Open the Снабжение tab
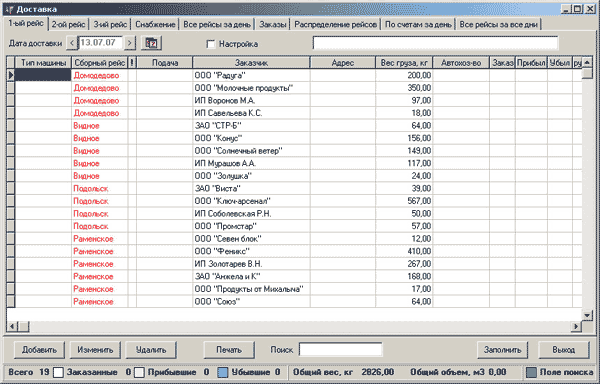Viewport: 600px width, 384px height. (x=155, y=24)
